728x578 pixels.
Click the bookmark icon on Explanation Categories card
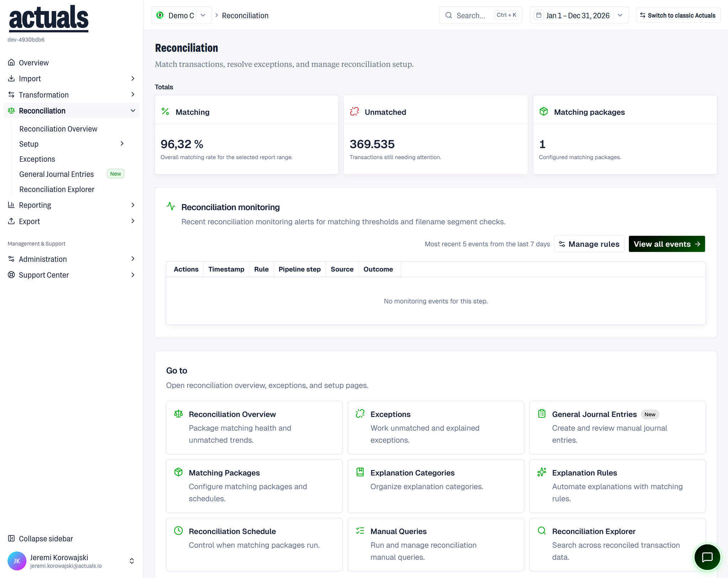click(360, 472)
